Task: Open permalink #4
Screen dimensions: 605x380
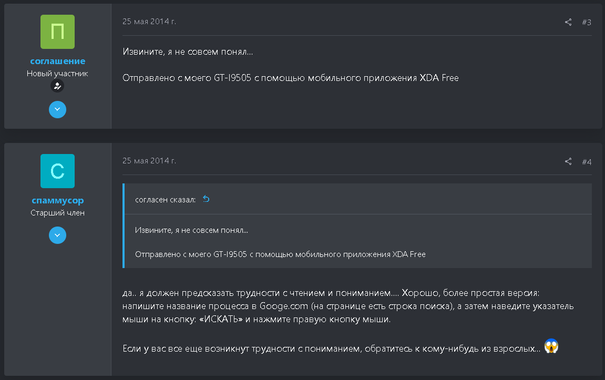Action: (586, 161)
